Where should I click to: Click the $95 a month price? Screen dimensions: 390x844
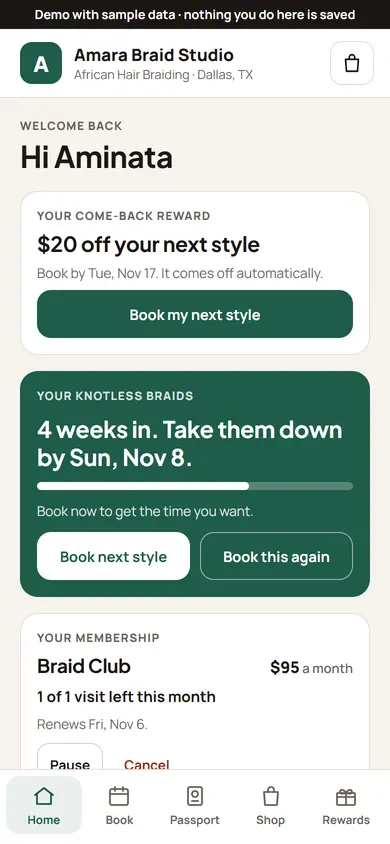coord(311,668)
